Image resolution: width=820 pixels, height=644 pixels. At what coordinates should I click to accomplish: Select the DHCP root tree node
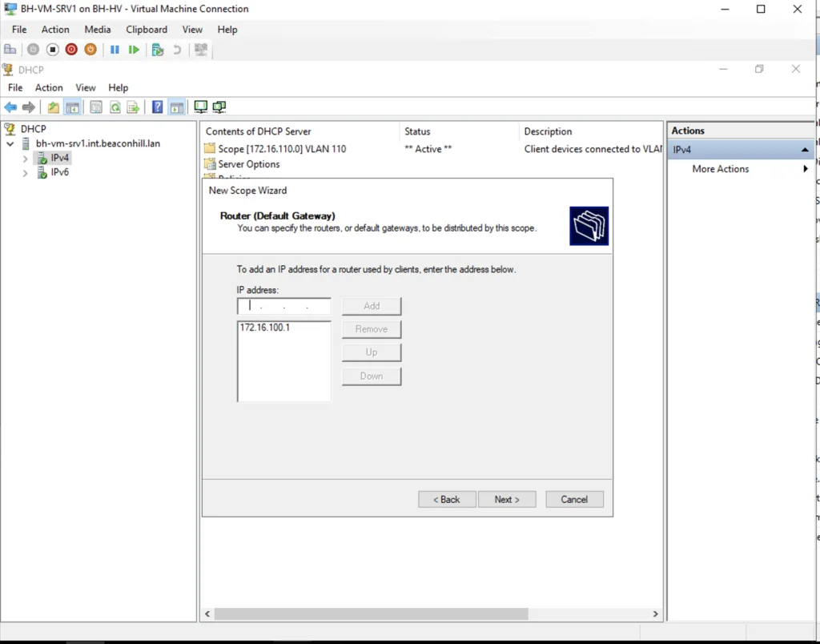point(33,129)
